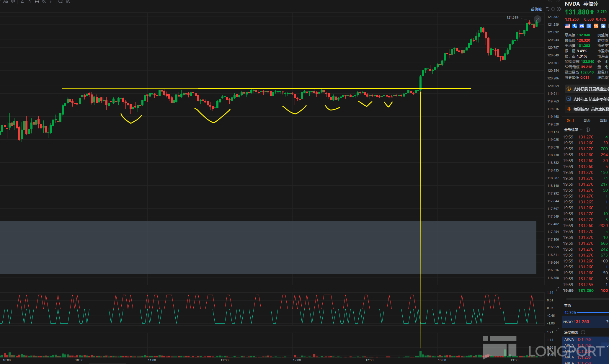Open the 前復權 adjustment dropdown
This screenshot has width=609, height=364.
(x=536, y=9)
